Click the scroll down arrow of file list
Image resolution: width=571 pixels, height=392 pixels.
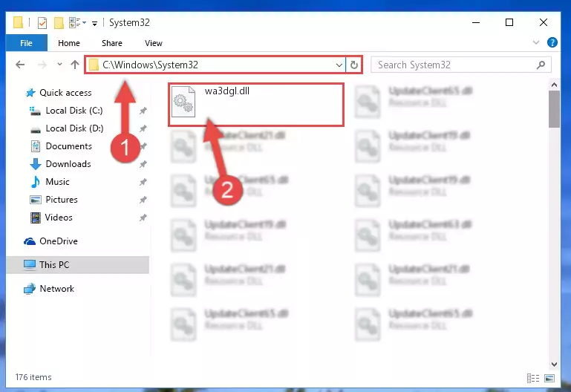554,365
